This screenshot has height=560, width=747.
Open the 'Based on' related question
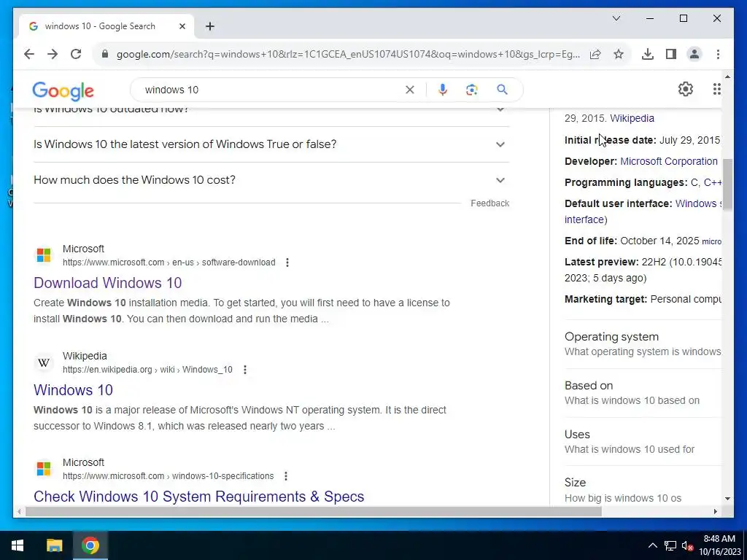(x=643, y=393)
